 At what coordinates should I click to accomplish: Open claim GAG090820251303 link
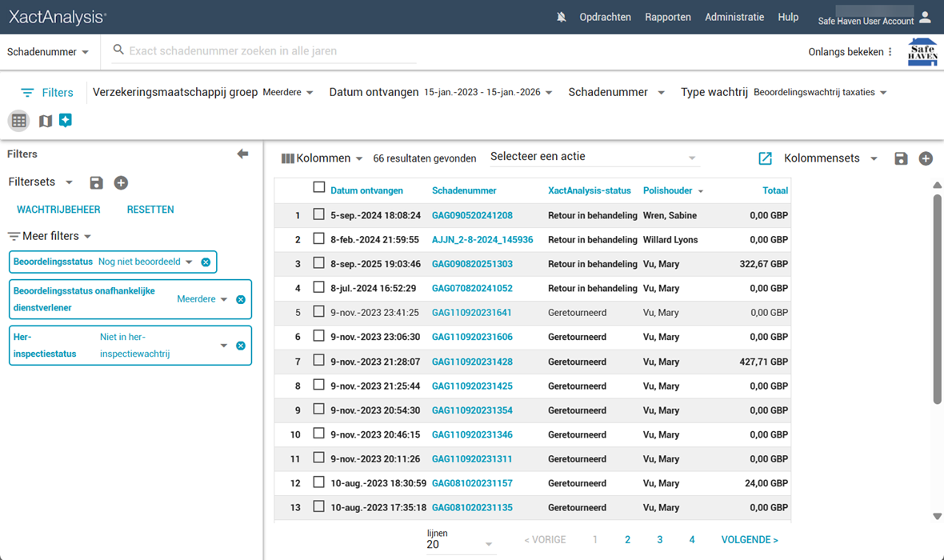(x=472, y=264)
